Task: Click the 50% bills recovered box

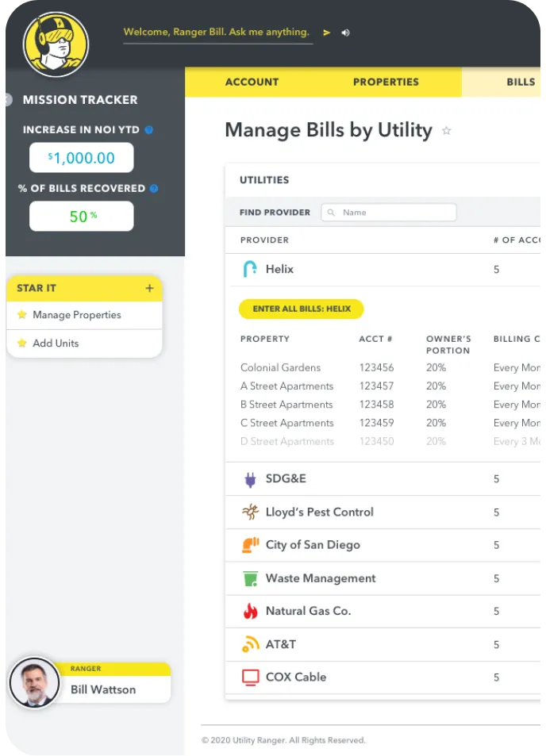Action: click(x=82, y=217)
